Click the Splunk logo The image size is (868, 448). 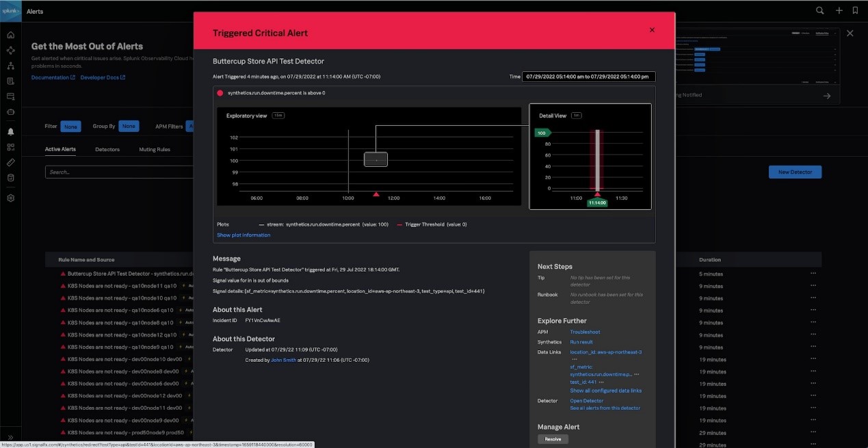point(10,11)
